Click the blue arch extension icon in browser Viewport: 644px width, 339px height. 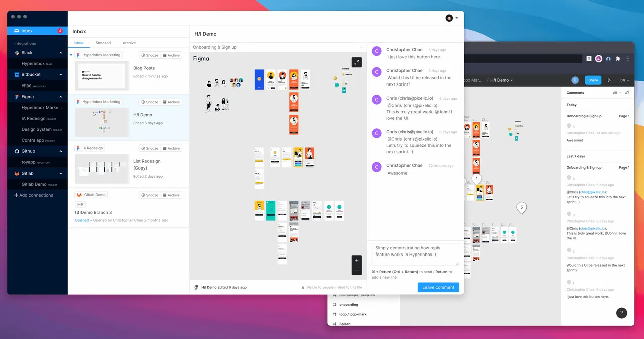[x=608, y=59]
